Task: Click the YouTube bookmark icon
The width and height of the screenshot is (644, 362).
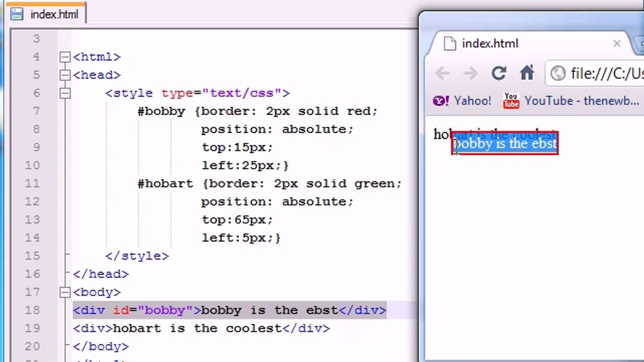Action: 511,101
